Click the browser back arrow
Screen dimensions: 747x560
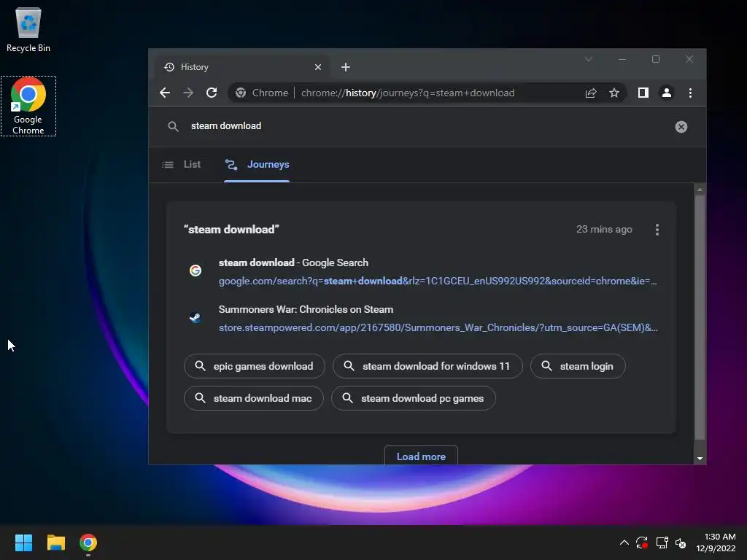(165, 93)
